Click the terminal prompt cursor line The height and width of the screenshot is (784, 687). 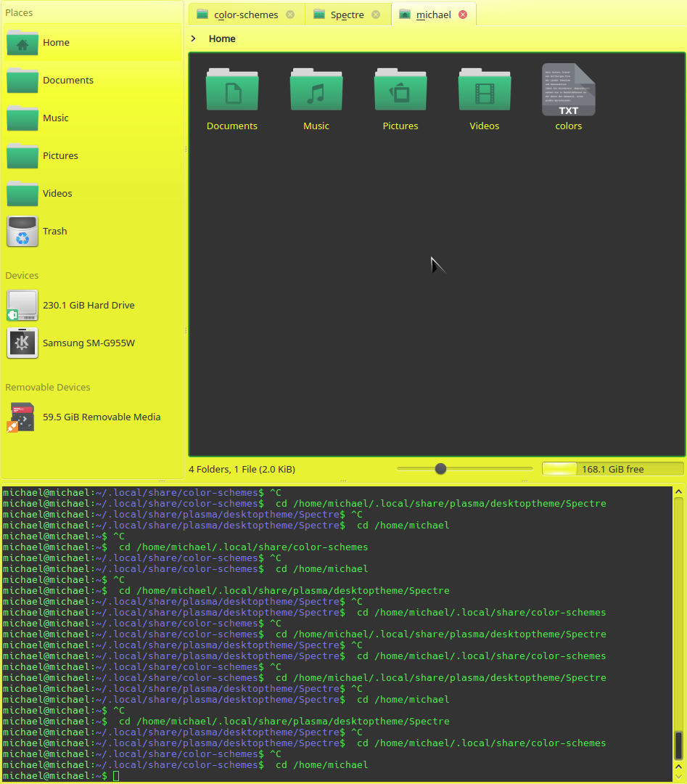(337, 776)
